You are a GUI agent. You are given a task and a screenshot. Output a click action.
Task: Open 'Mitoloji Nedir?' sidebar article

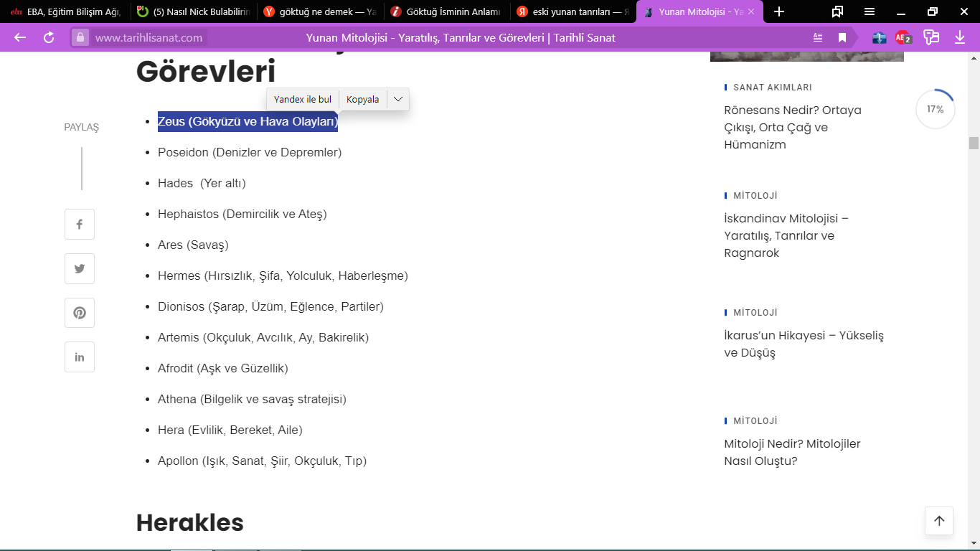point(793,452)
